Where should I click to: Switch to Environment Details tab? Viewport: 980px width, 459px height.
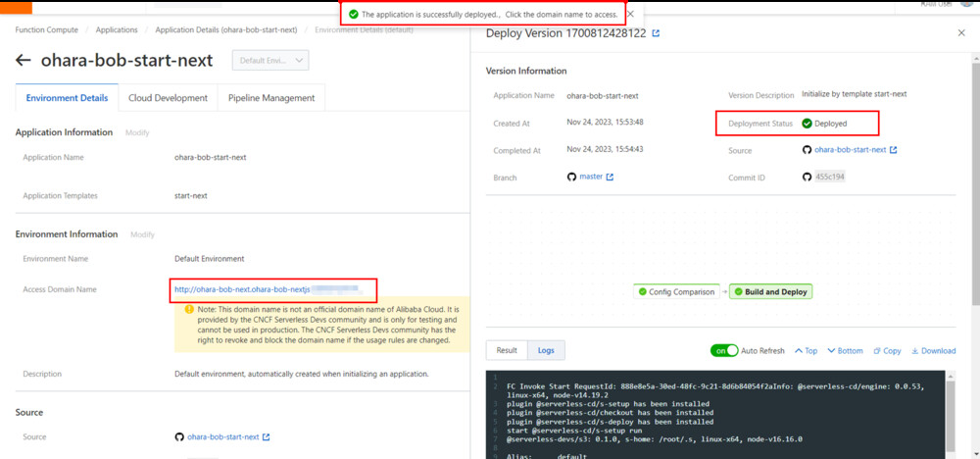67,98
